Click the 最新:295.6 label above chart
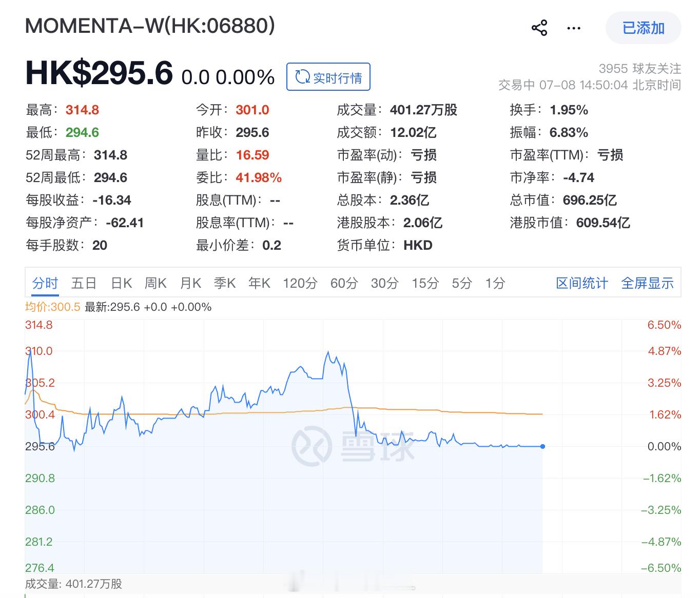The image size is (700, 598). tap(112, 307)
